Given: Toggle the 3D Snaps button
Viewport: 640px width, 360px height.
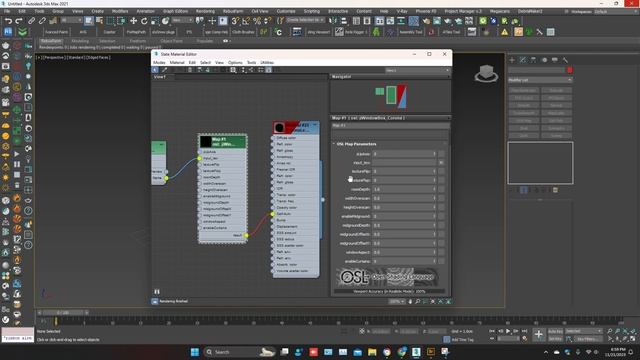Looking at the screenshot, I should (x=236, y=21).
